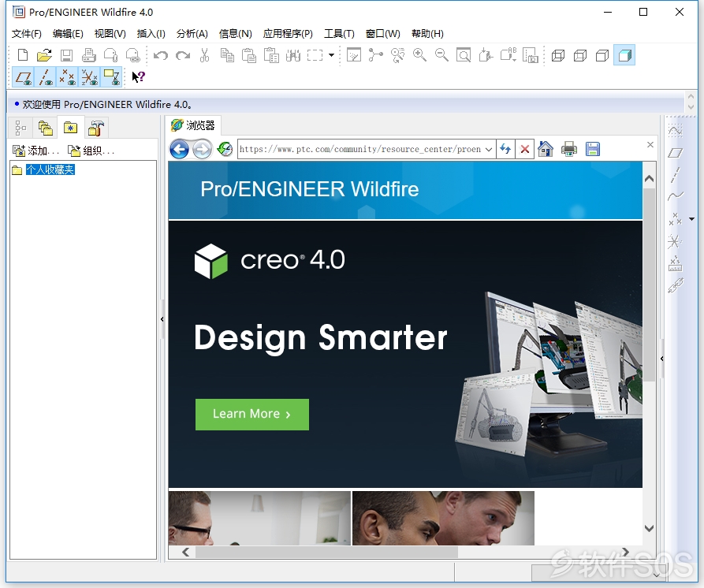Click the Paste Special icon
Image resolution: width=704 pixels, height=588 pixels.
pos(271,55)
